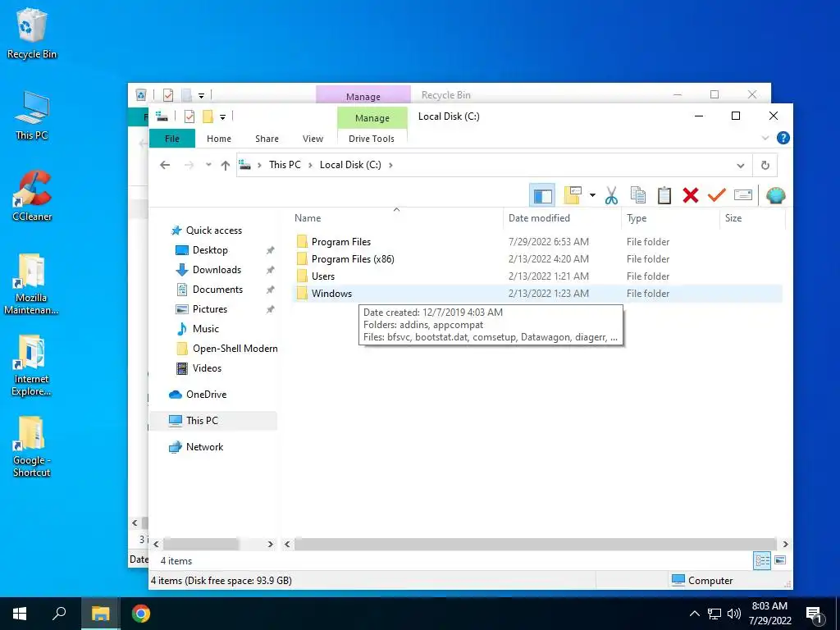Sort by Date modified column header
The height and width of the screenshot is (630, 840).
point(562,218)
